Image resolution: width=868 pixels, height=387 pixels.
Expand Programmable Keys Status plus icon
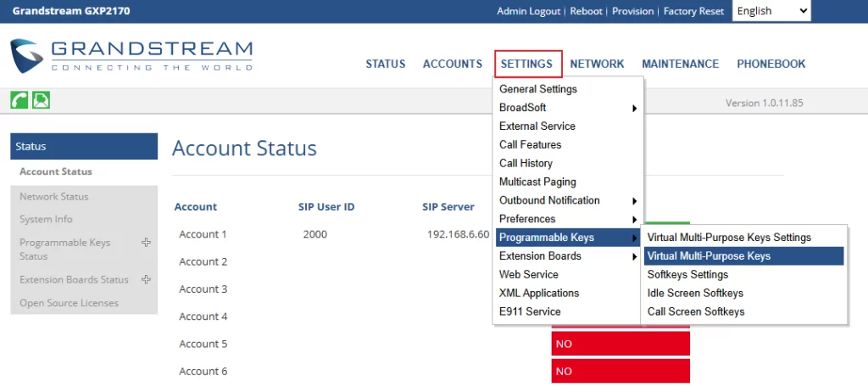coord(146,242)
